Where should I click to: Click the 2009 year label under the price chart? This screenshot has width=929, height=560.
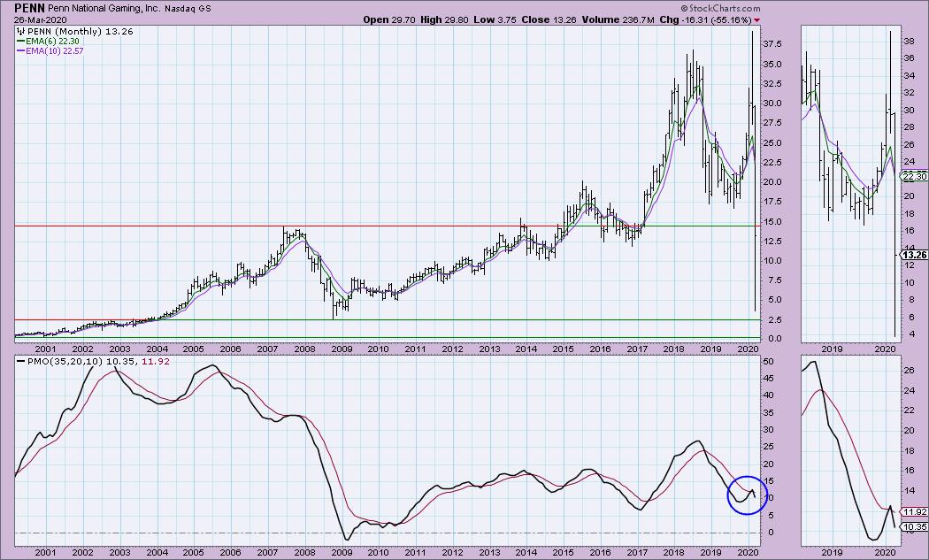click(342, 349)
